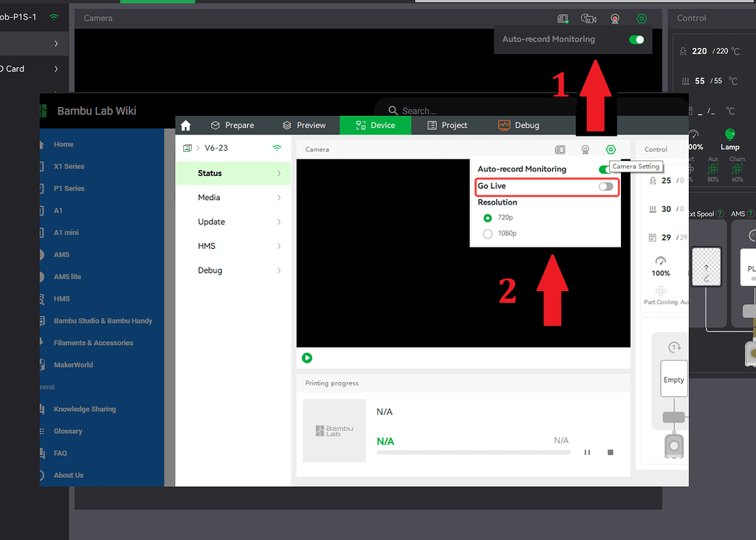Expand the HMS row chevron in device sidebar
The image size is (756, 540).
(x=279, y=246)
